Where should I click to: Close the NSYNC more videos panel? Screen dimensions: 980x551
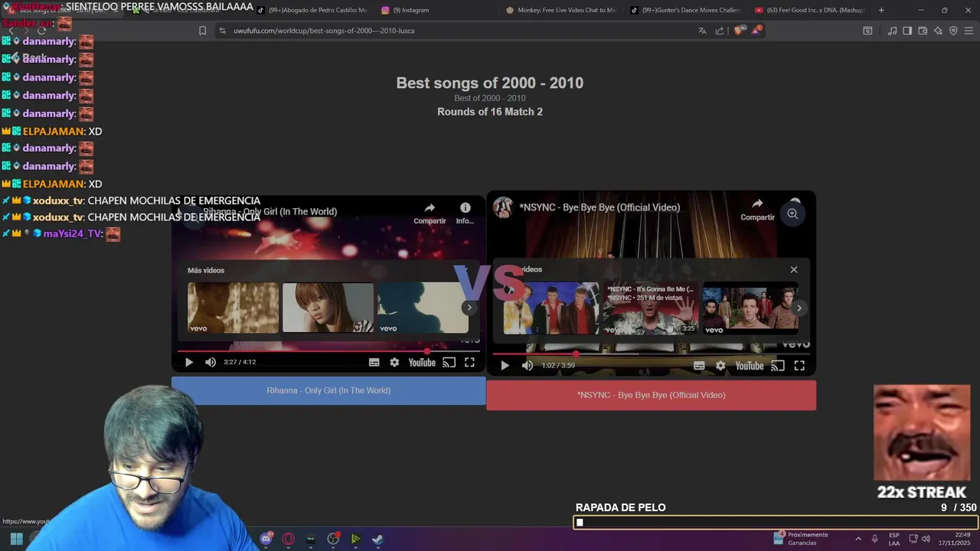point(794,269)
